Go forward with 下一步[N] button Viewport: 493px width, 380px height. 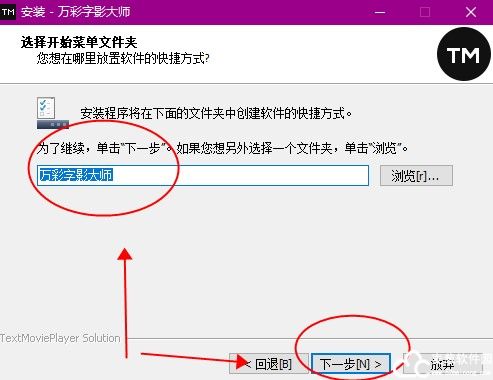pyautogui.click(x=351, y=364)
